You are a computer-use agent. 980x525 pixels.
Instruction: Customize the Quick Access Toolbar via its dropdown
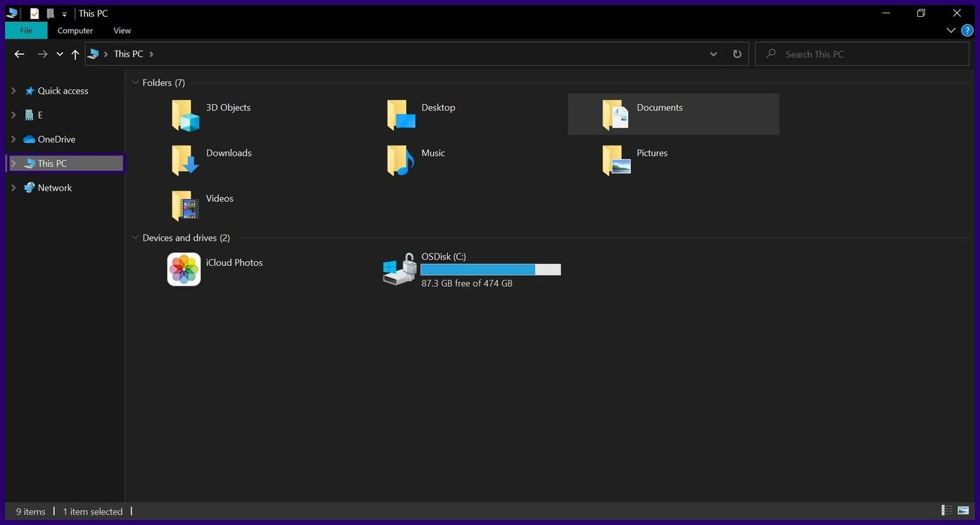coord(64,13)
